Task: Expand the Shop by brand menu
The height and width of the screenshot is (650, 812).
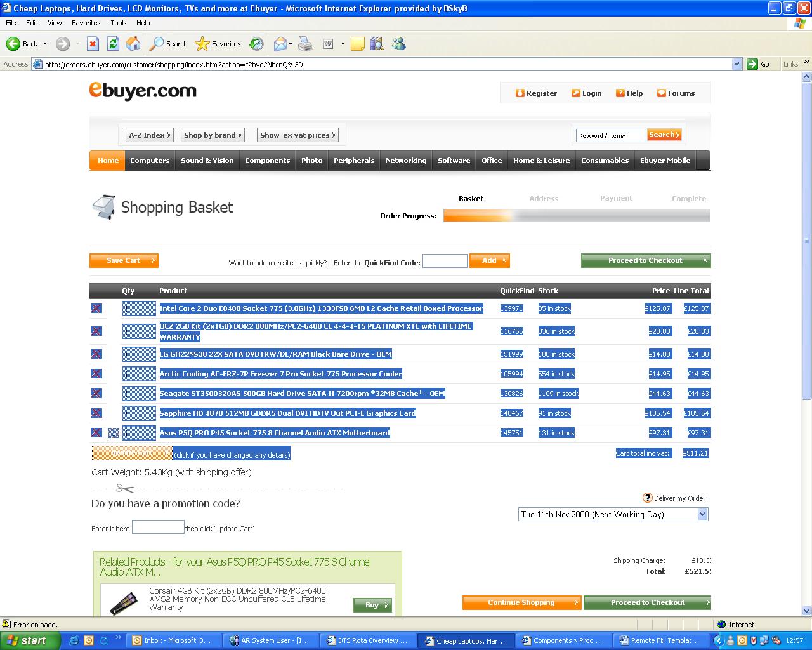Action: (213, 135)
